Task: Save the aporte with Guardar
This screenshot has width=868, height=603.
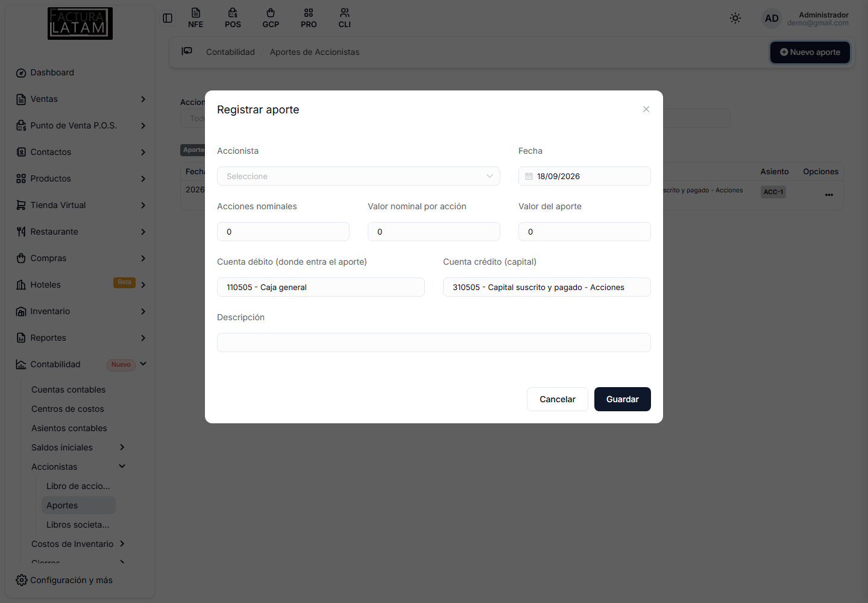Action: (x=623, y=399)
